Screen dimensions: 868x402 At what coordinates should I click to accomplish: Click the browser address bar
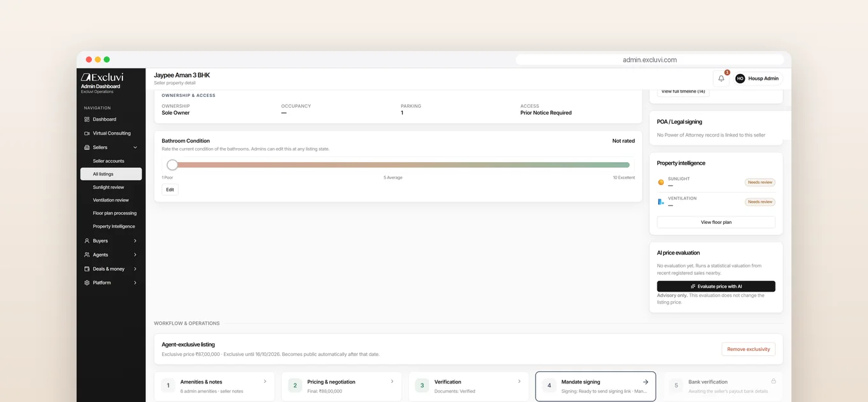click(650, 60)
